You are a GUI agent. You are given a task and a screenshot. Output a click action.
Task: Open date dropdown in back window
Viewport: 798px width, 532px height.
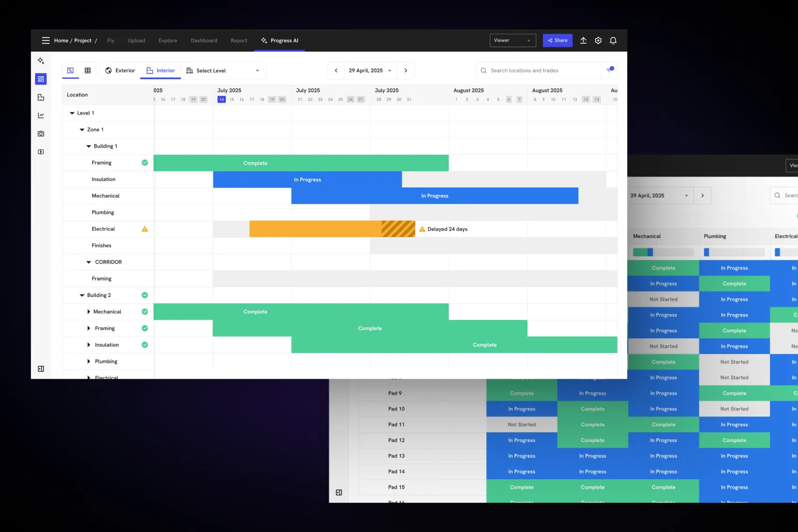(x=660, y=195)
